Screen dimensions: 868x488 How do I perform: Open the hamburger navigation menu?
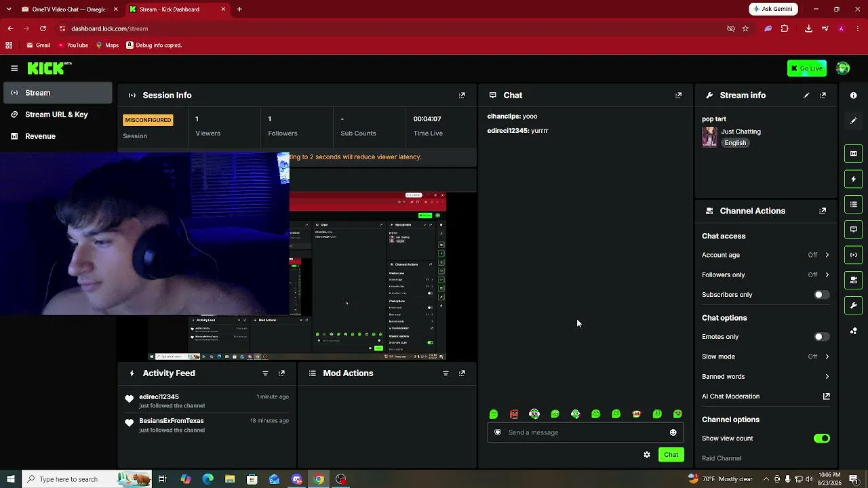(x=14, y=68)
